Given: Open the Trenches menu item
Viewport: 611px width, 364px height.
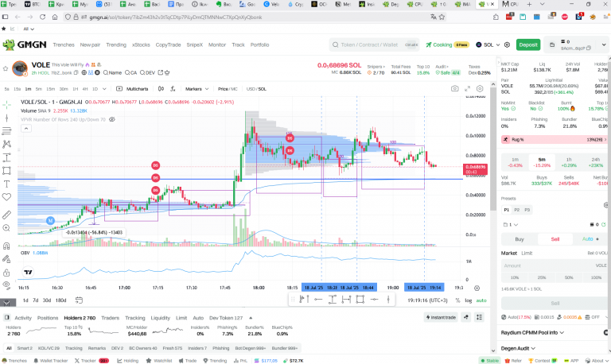Looking at the screenshot, I should coord(64,45).
